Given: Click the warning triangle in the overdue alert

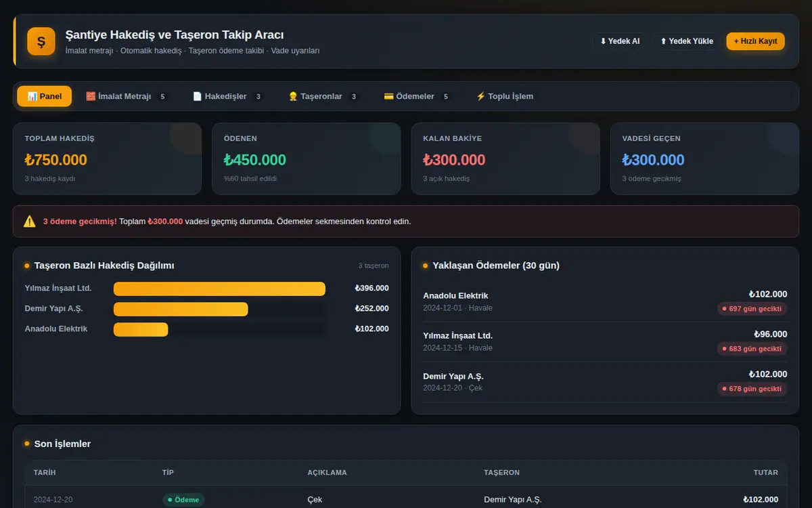Looking at the screenshot, I should click(x=30, y=221).
